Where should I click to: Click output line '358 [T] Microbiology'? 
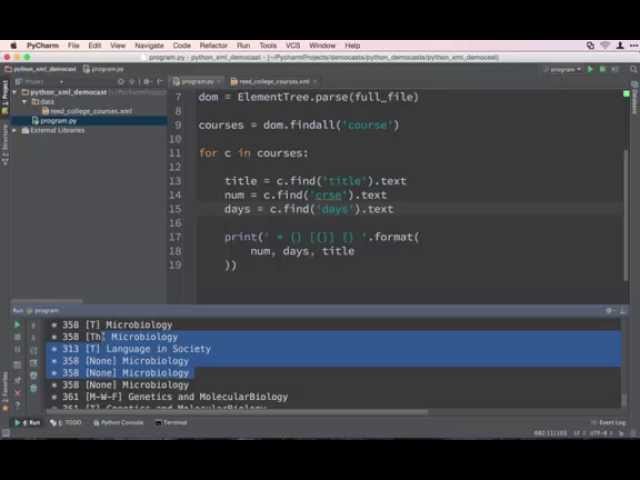[112, 325]
